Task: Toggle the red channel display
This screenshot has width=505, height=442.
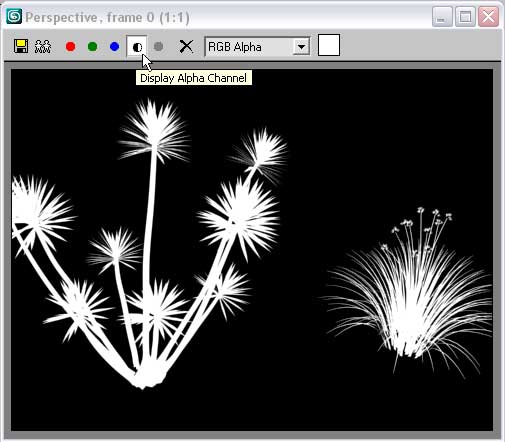Action: click(70, 46)
